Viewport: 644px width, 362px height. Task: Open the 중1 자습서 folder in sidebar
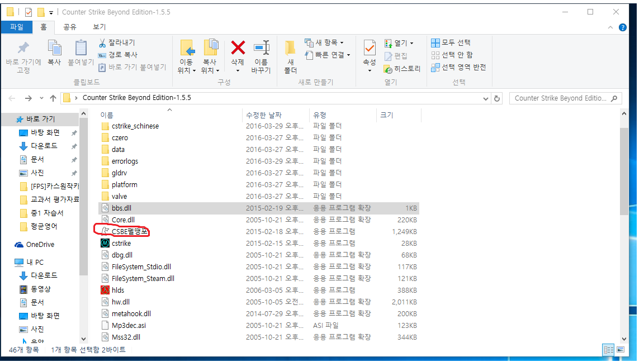point(47,213)
